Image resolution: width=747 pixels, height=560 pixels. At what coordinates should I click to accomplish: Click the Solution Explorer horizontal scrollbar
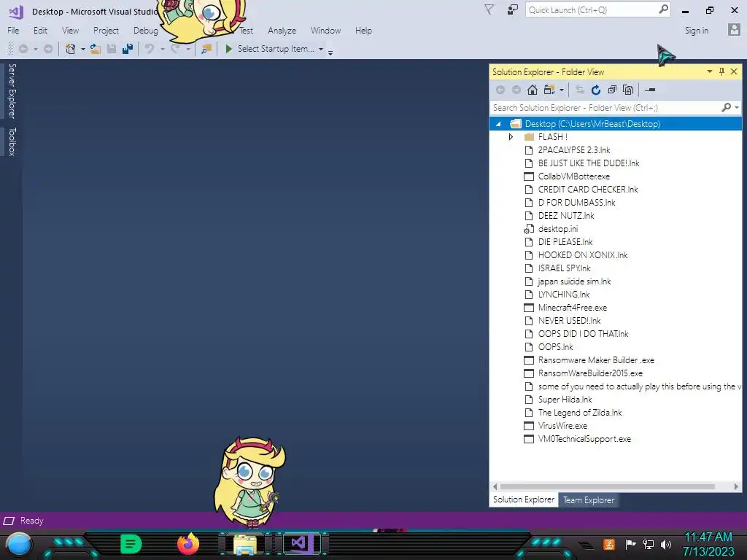607,486
